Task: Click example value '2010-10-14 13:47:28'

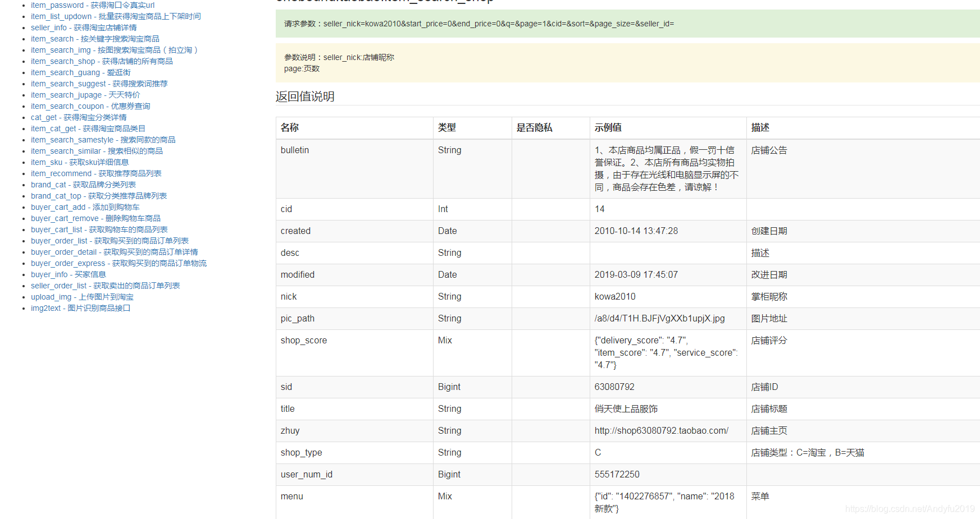Action: pos(636,231)
